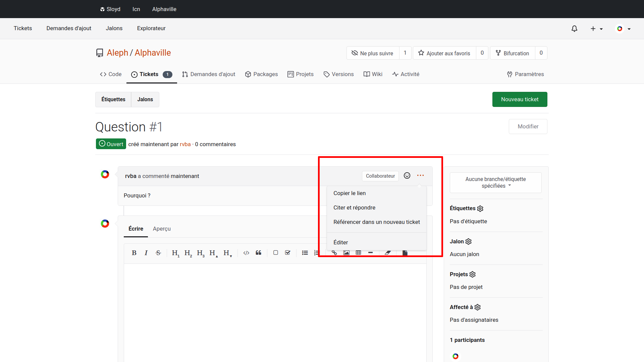Switch to the Aperçu tab

coord(162,229)
